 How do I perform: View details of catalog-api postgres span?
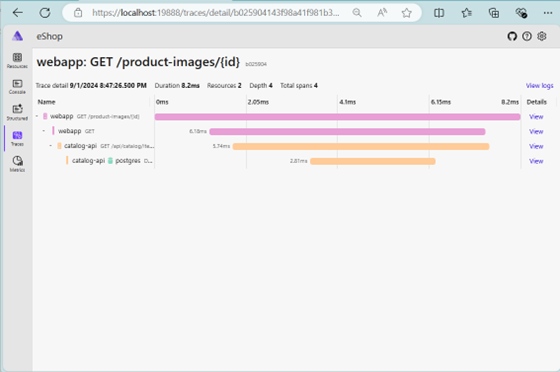[536, 161]
